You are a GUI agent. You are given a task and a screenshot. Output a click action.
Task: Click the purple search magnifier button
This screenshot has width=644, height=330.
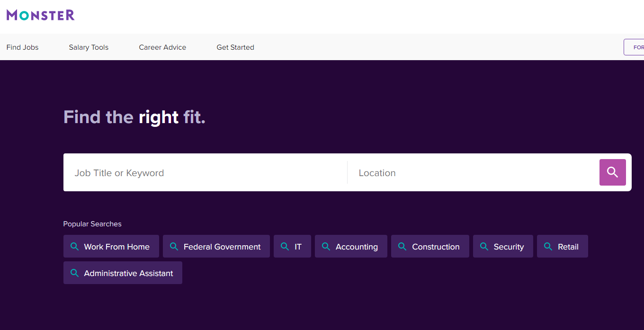tap(613, 172)
